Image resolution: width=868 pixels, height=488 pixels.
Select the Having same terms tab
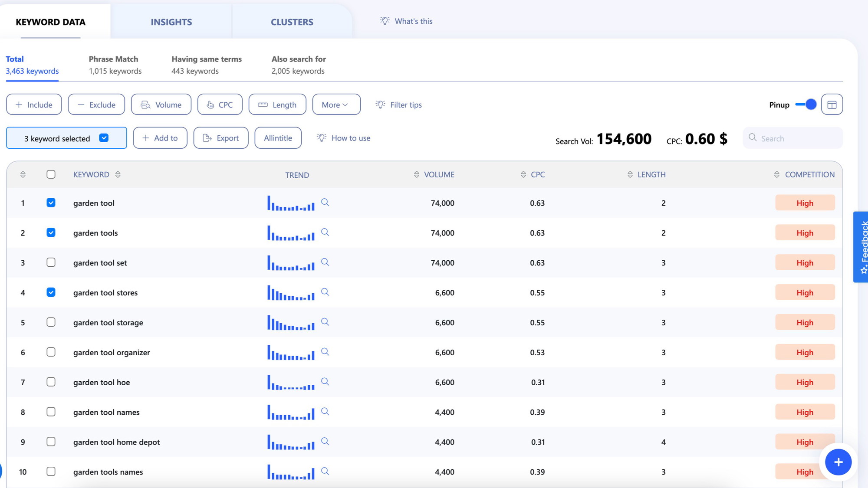[x=207, y=65]
